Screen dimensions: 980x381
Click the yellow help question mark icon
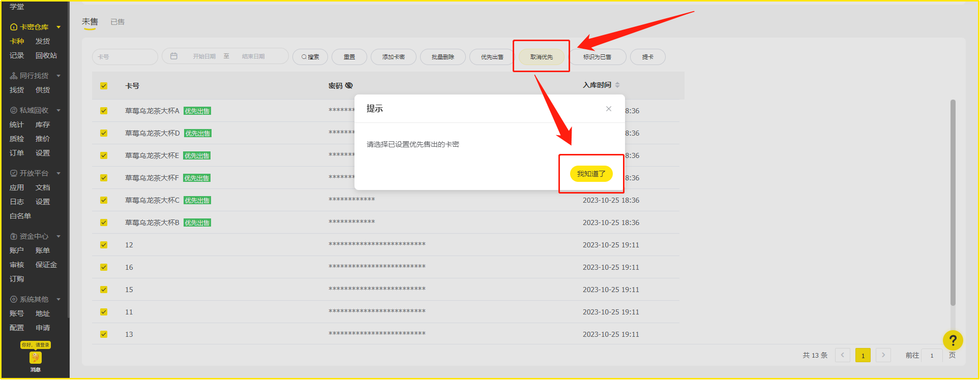953,340
